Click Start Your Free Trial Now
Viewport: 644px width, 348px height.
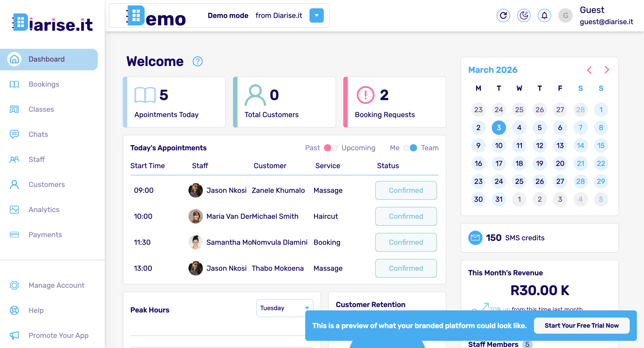[x=581, y=325]
